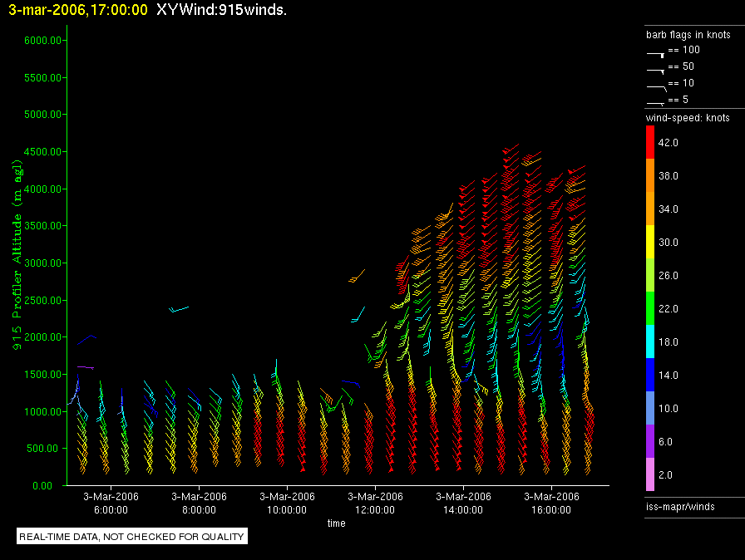This screenshot has width=745, height=560.
Task: Click the 10-knot barb flag legend icon
Action: pos(656,86)
